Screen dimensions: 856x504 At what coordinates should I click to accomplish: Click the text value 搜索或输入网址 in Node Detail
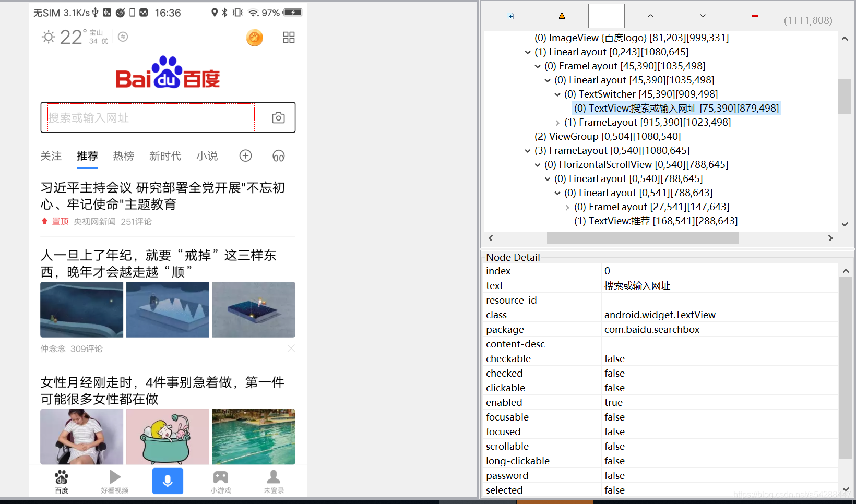(x=637, y=285)
